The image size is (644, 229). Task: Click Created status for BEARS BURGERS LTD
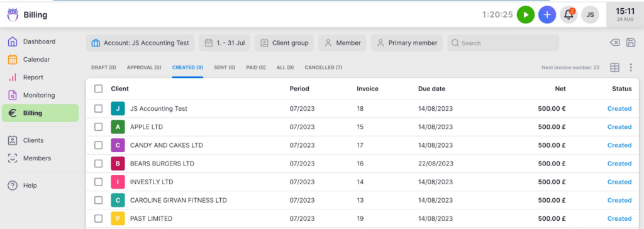pos(619,164)
